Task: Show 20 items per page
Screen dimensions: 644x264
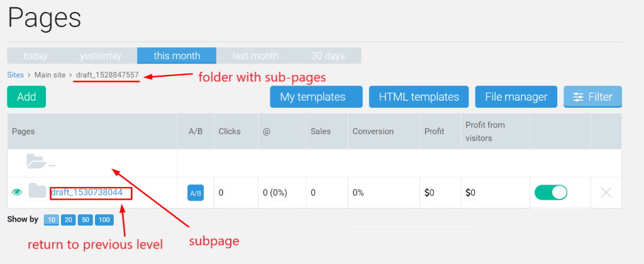Action: point(69,220)
